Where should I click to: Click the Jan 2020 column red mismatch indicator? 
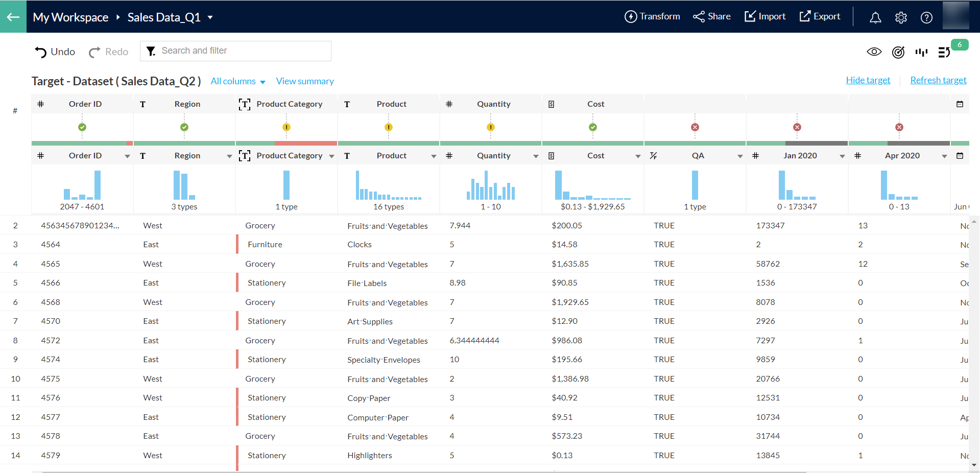coord(797,127)
